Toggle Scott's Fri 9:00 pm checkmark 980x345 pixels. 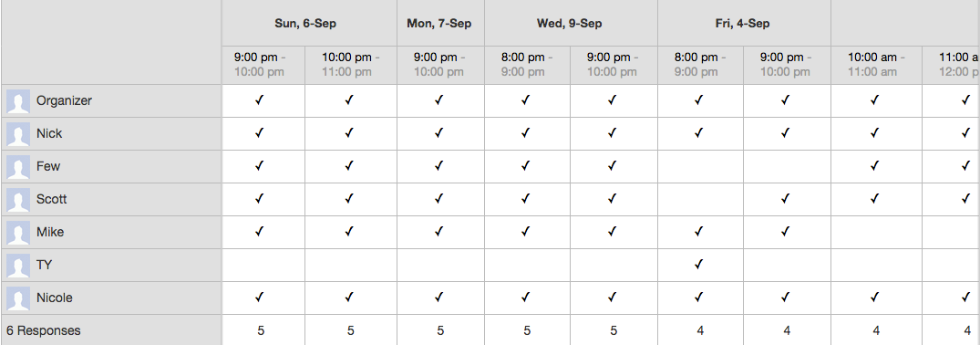coord(785,199)
